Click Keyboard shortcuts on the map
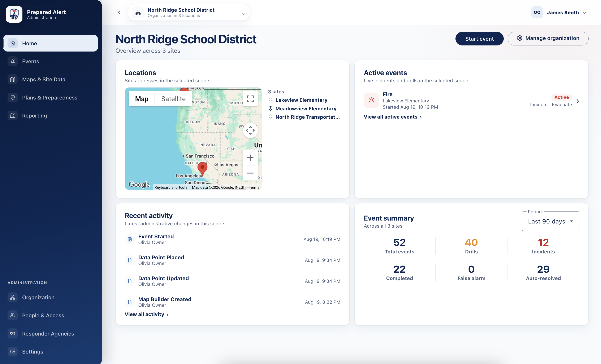The image size is (601, 364). 171,187
